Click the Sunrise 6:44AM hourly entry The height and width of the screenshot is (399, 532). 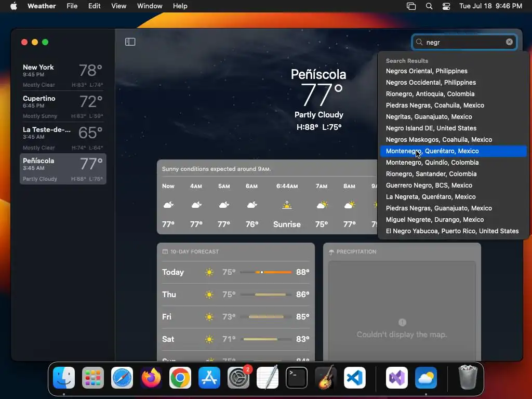(x=287, y=205)
